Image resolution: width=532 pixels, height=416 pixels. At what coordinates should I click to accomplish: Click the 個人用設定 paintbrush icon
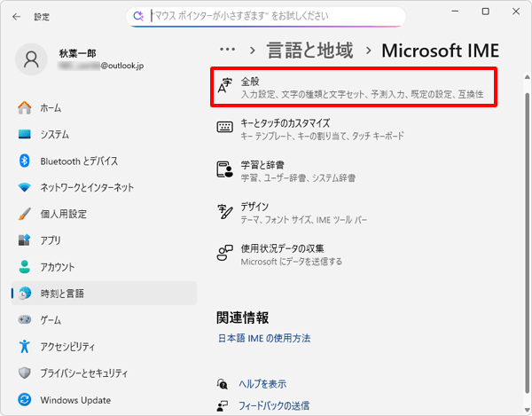pyautogui.click(x=25, y=214)
